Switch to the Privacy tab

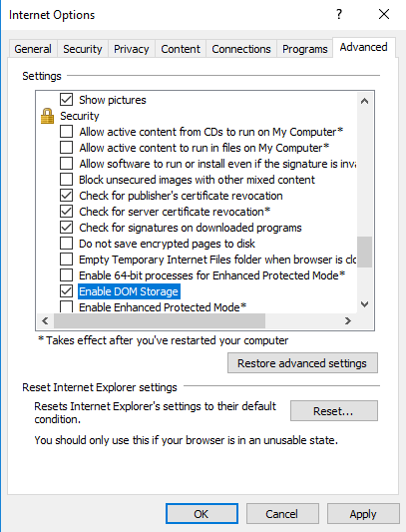(x=132, y=49)
